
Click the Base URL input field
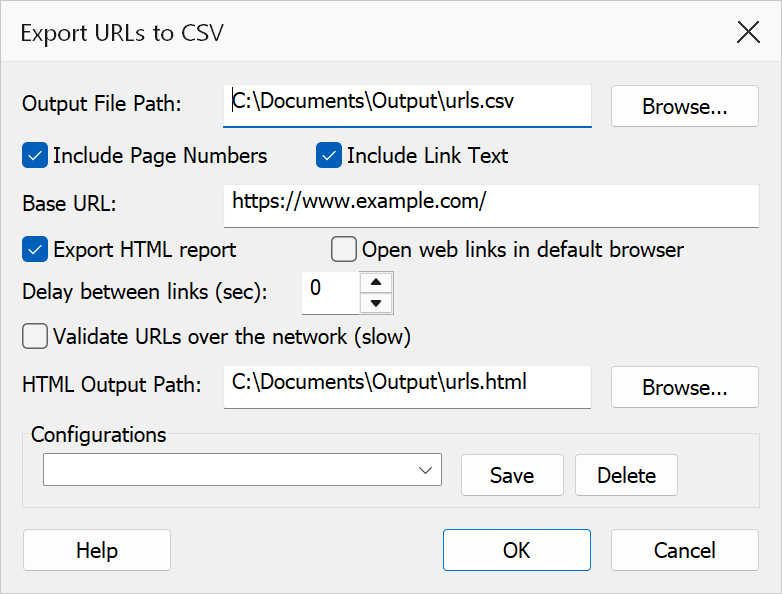click(x=491, y=206)
